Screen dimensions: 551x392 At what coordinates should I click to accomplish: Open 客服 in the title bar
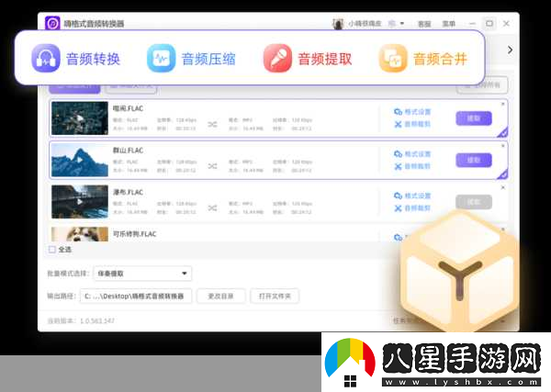click(424, 24)
